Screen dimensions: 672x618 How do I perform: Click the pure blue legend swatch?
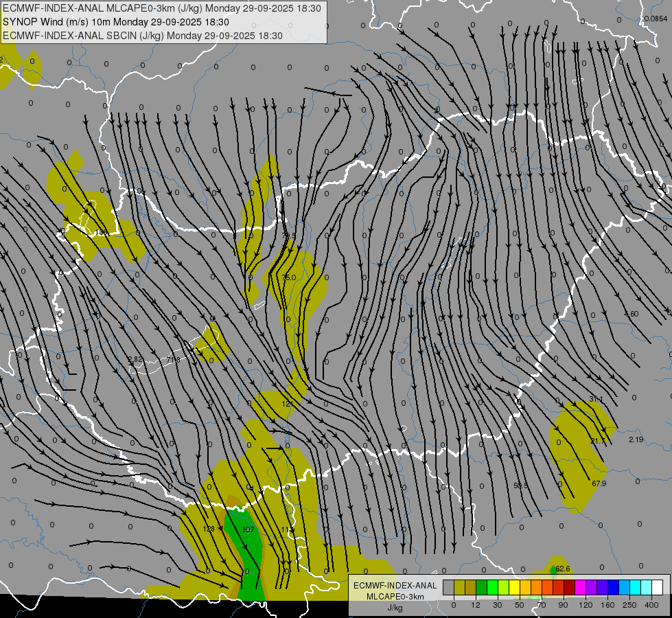click(613, 587)
